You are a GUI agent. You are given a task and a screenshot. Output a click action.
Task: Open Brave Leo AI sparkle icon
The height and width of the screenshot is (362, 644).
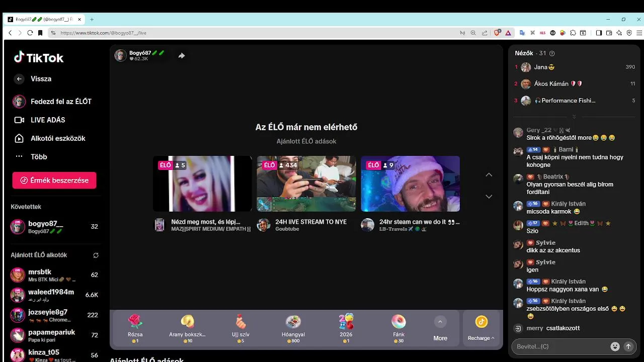point(619,33)
